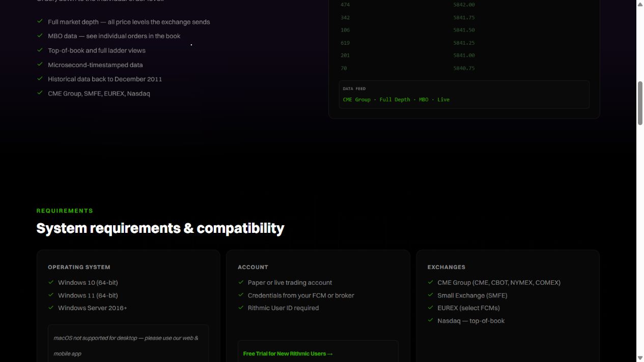The width and height of the screenshot is (644, 362).
Task: Click the OPERATING SYSTEM card title
Action: 79,267
